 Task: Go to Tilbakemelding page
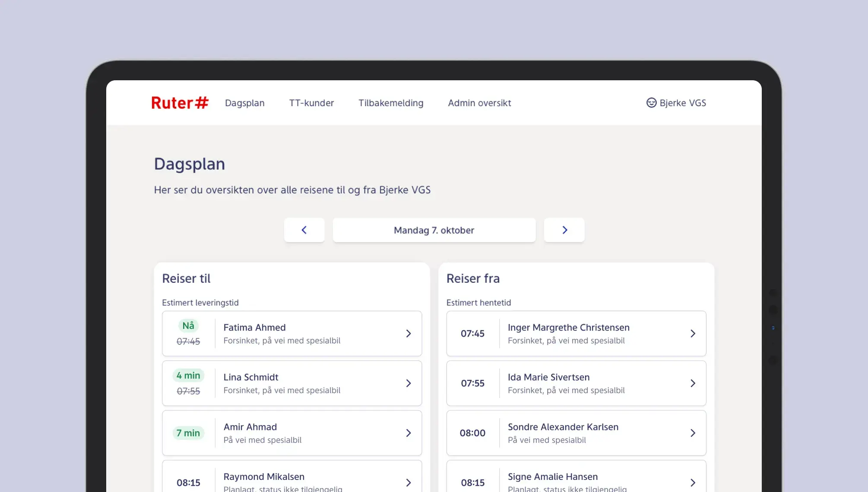coord(391,103)
